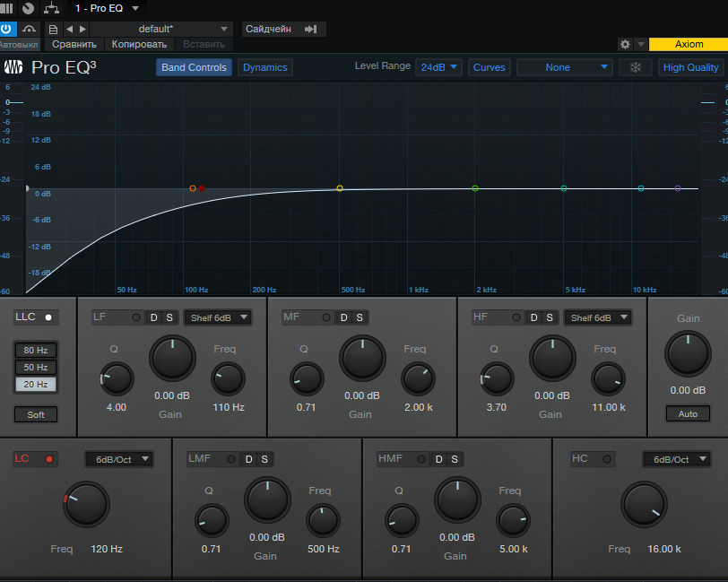
Task: Solo the LF band with S button
Action: coord(169,317)
